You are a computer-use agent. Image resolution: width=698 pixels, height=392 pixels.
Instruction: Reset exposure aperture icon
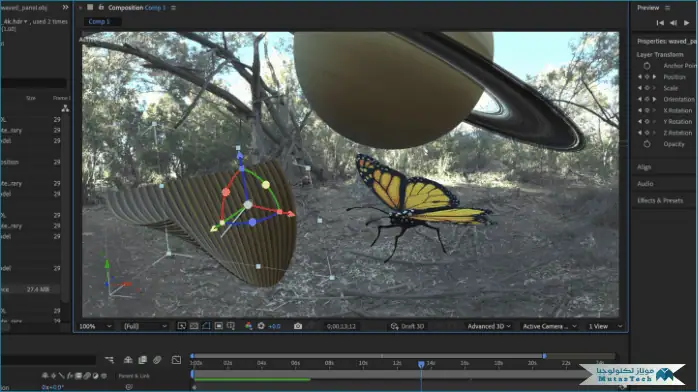[x=261, y=326]
